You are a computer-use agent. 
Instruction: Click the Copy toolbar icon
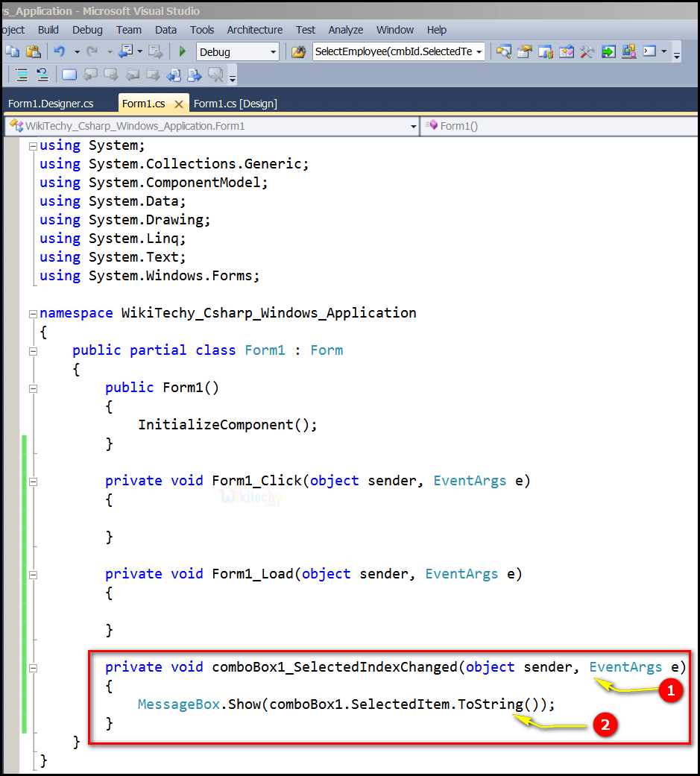click(12, 51)
